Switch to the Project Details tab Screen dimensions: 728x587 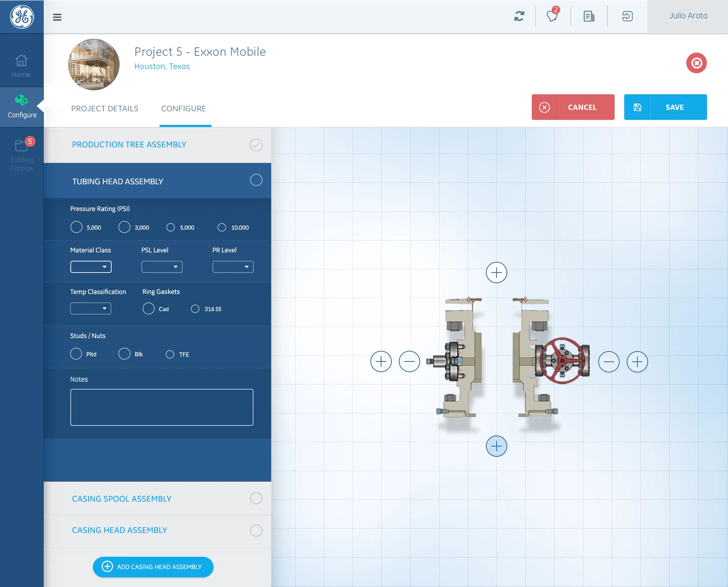point(105,109)
